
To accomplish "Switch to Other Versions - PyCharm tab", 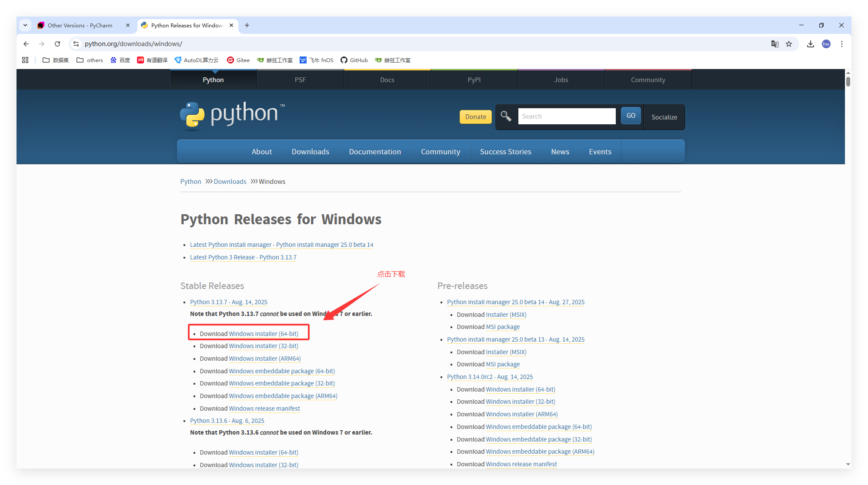I will (80, 25).
